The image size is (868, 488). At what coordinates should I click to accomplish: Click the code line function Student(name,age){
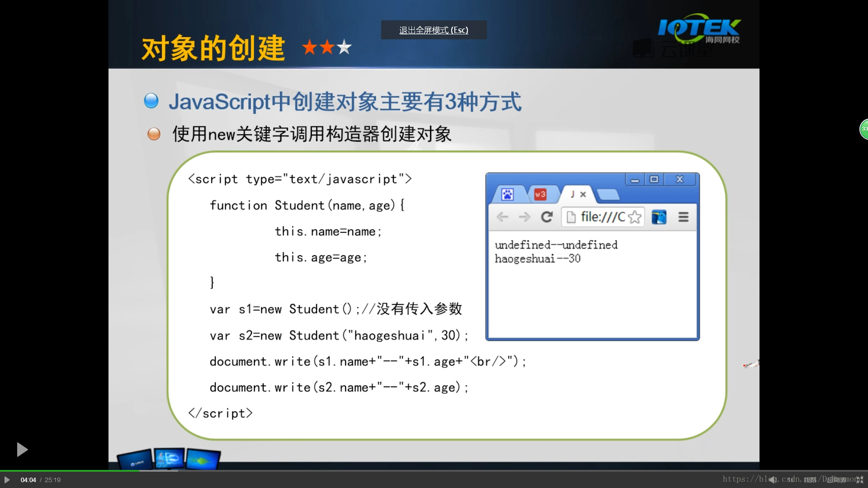coord(307,206)
